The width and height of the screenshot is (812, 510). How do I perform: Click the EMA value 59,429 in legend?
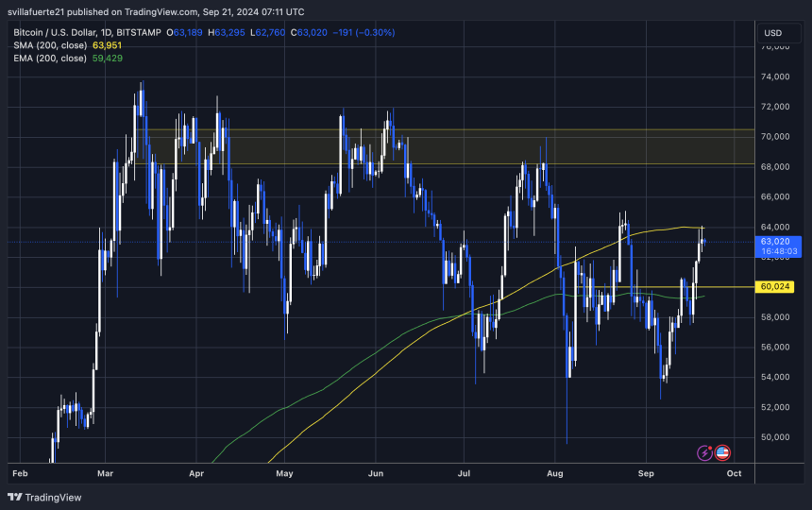(x=105, y=58)
